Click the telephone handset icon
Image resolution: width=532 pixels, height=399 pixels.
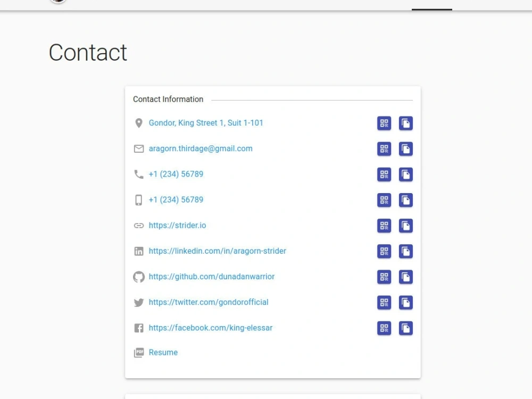pyautogui.click(x=139, y=174)
